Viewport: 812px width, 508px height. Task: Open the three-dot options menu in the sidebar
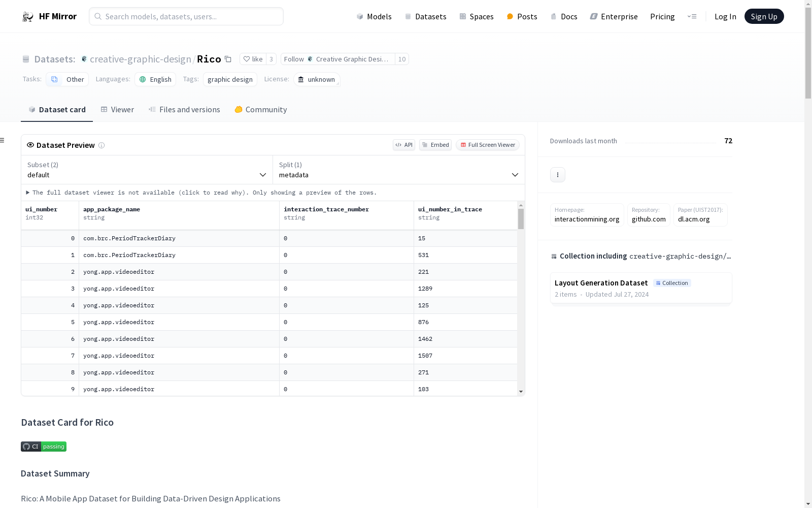[557, 175]
